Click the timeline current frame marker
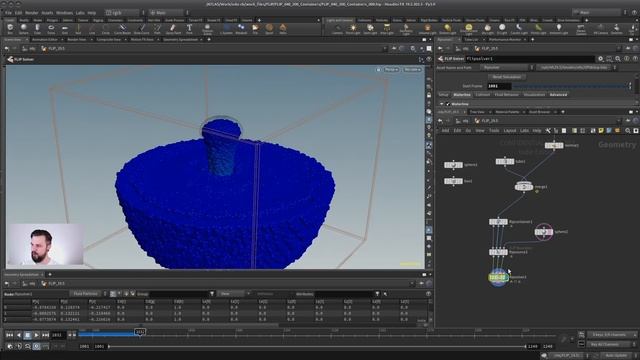640x360 pixels. coord(140,332)
